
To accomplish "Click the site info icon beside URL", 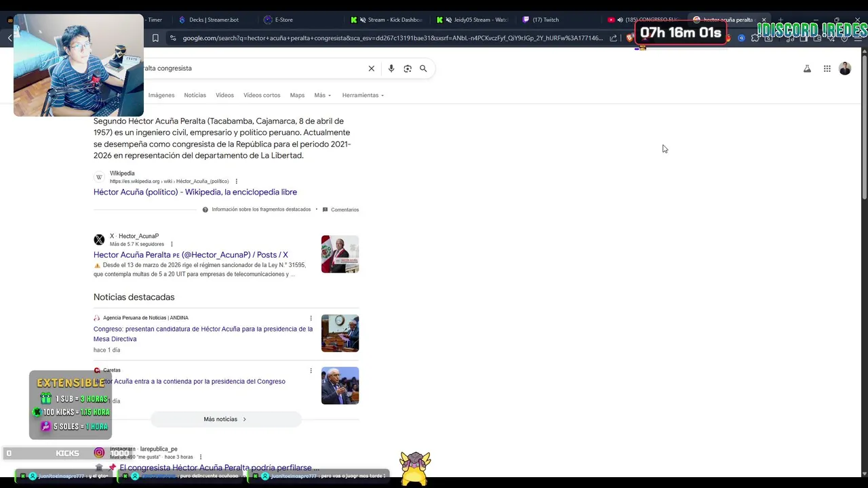I will click(x=173, y=38).
